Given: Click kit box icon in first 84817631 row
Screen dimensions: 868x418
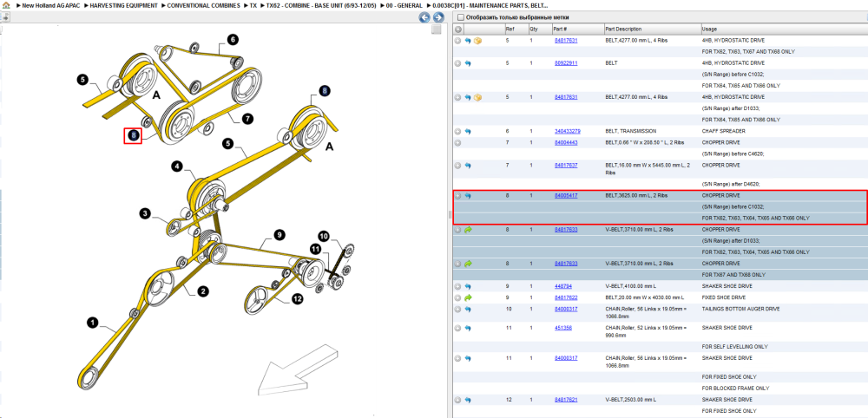Looking at the screenshot, I should pyautogui.click(x=477, y=41).
